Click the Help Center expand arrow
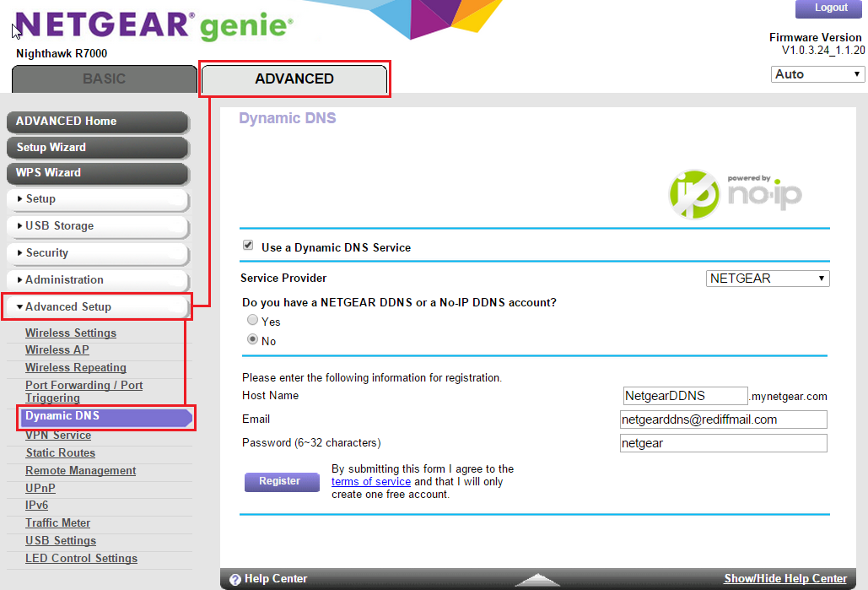The image size is (868, 590). [537, 580]
